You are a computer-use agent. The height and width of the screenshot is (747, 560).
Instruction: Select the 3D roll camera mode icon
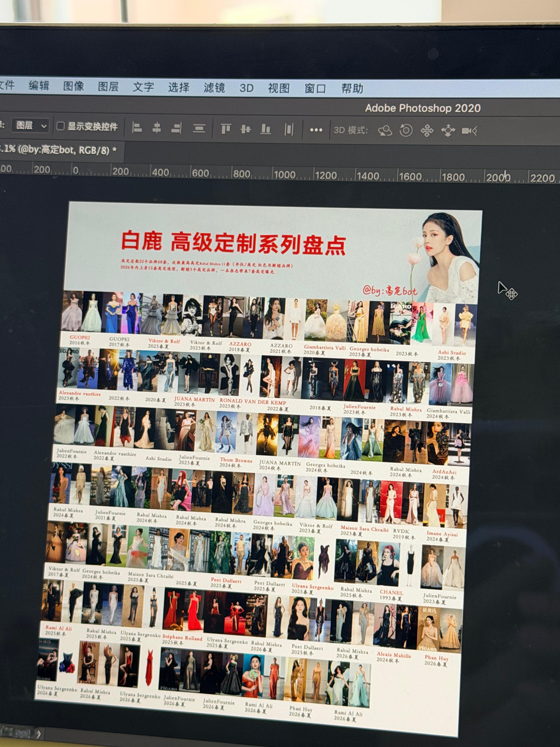coord(406,130)
